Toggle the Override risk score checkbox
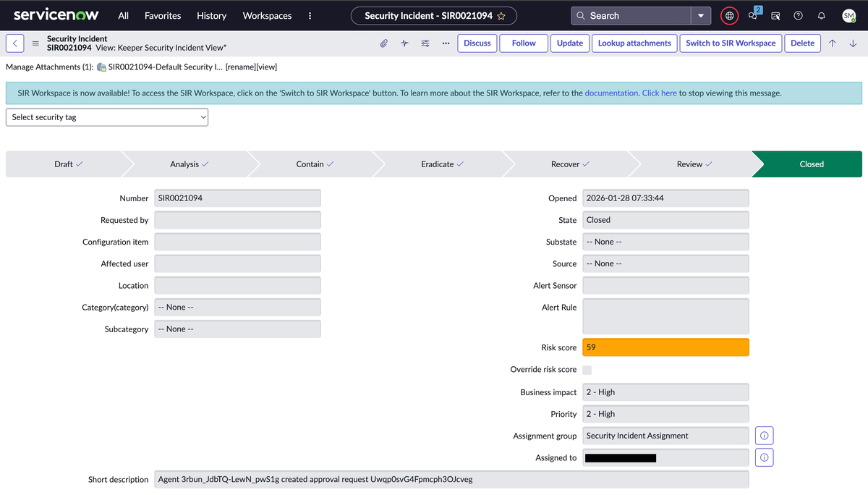This screenshot has height=495, width=868. coord(587,370)
